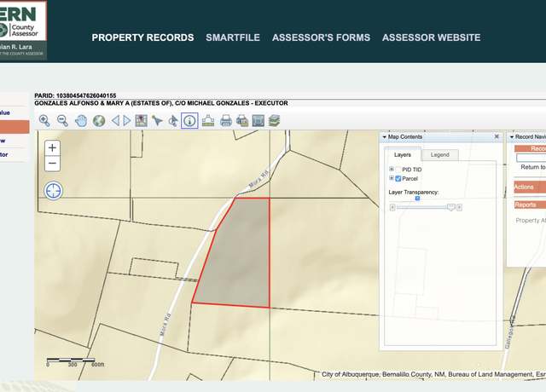The image size is (546, 392).
Task: Increase transparency with the slider's right button
Action: [459, 208]
